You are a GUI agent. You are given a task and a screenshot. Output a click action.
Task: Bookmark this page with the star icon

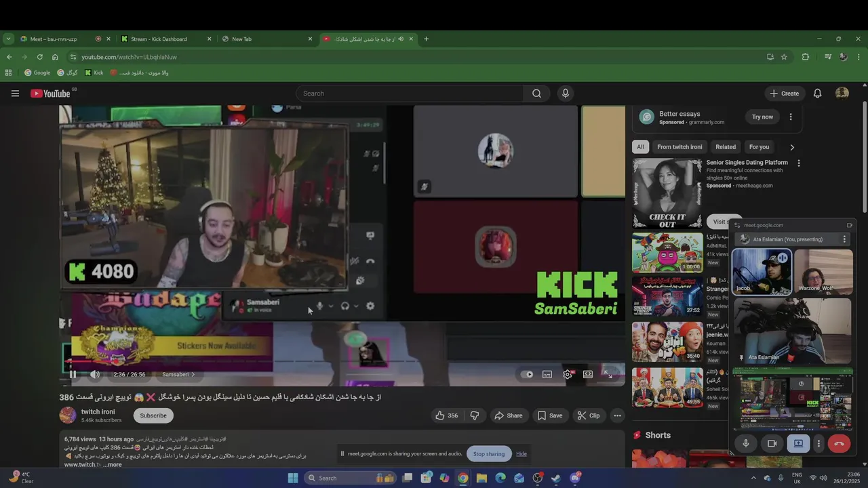[784, 57]
